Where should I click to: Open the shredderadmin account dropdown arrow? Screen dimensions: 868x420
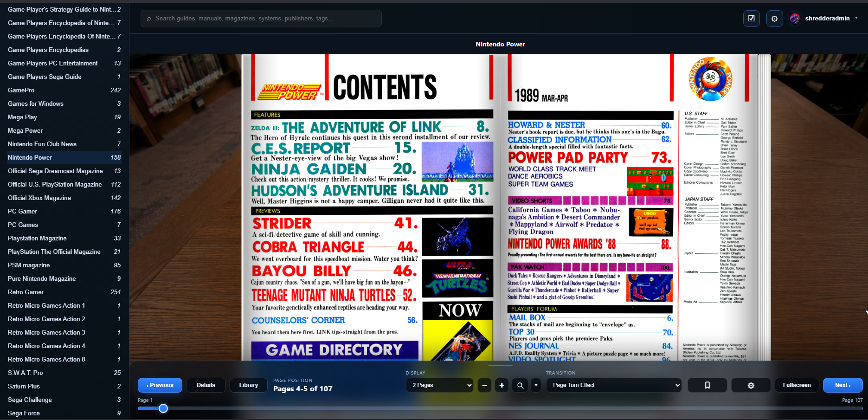(856, 18)
